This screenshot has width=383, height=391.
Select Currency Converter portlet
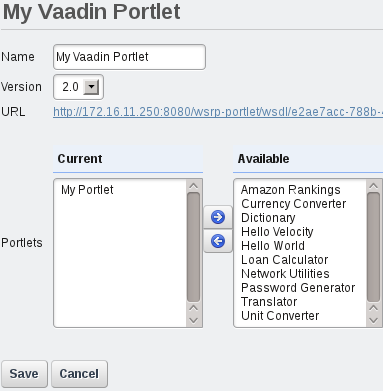[293, 204]
